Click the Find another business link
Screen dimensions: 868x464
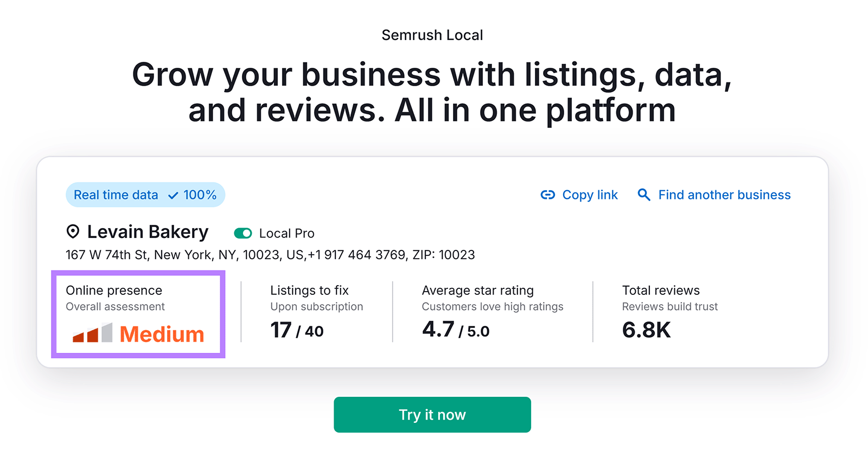[x=724, y=195]
